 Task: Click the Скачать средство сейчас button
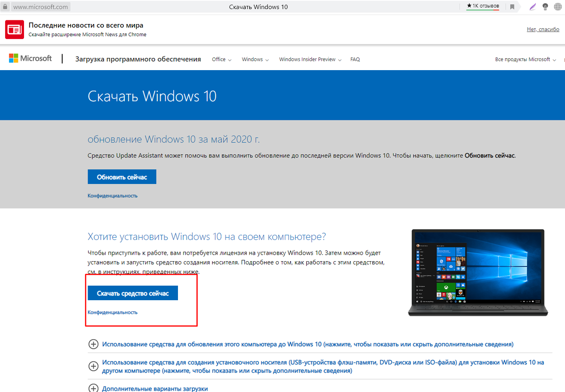pos(133,293)
